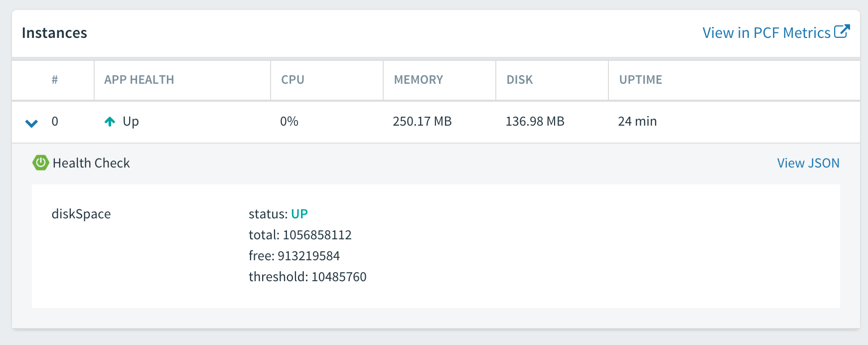The image size is (868, 345).
Task: Open the View in PCF Metrics link
Action: point(766,33)
